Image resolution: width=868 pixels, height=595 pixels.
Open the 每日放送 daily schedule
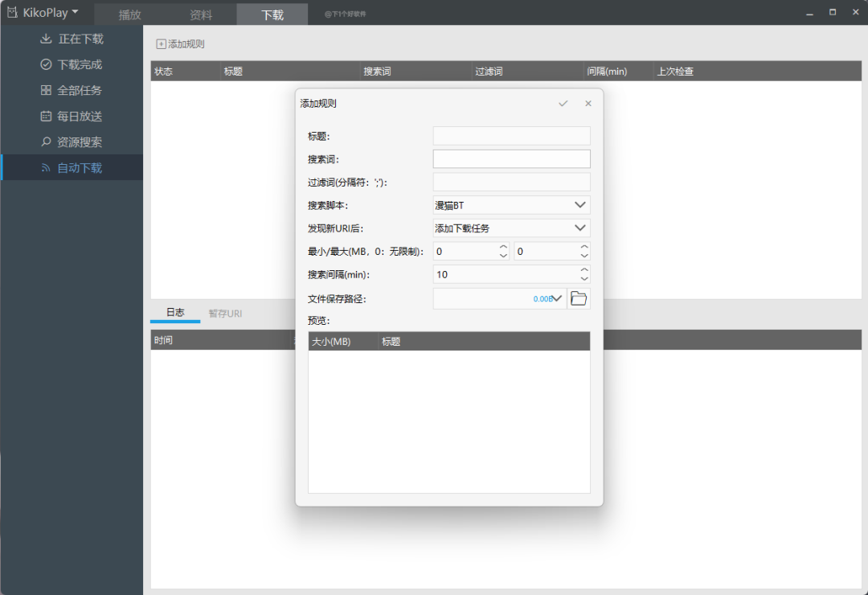(x=72, y=117)
